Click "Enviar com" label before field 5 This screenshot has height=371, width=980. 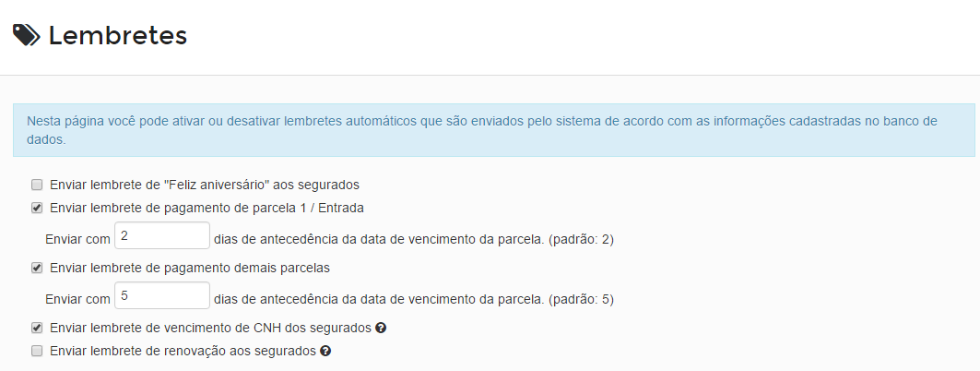(x=77, y=300)
